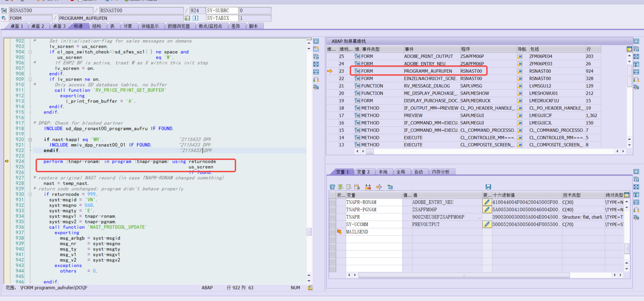Click the close tool icon beside the source code editor
Viewport: 644px width, 301px height.
click(316, 41)
